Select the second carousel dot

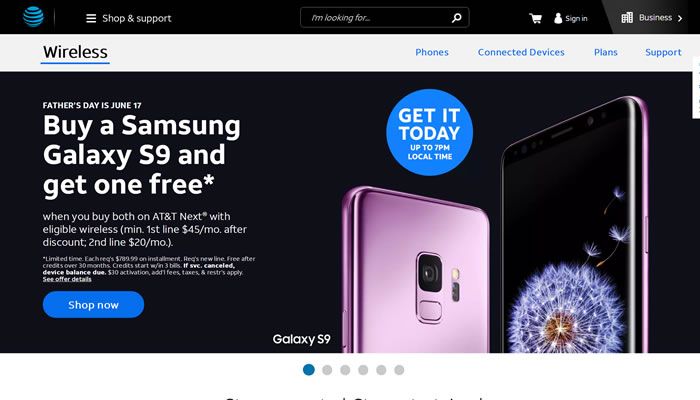click(327, 370)
